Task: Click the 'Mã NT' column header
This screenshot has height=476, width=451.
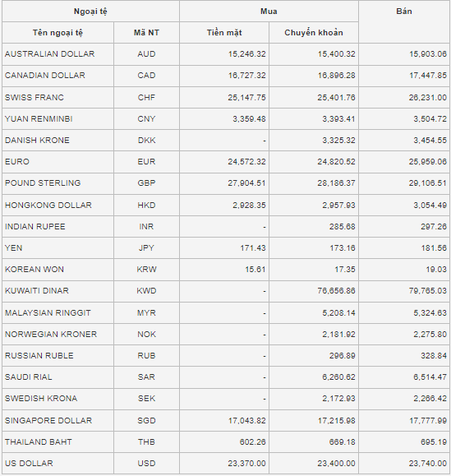Action: [x=146, y=33]
